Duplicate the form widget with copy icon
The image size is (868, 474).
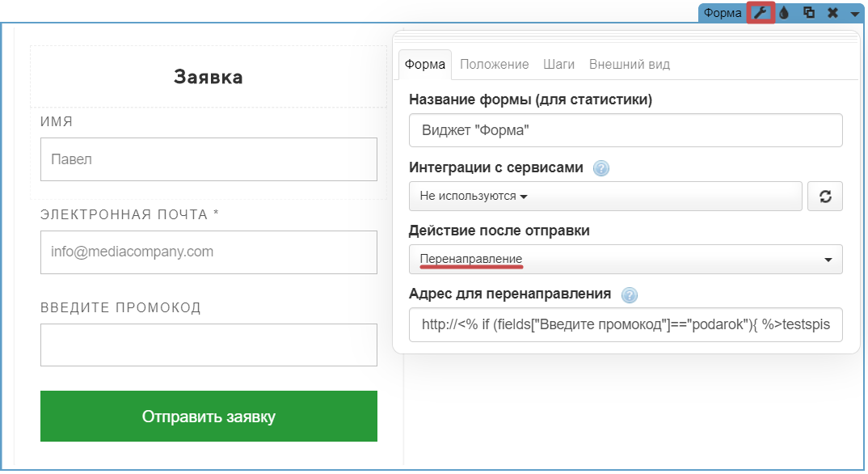(x=808, y=13)
